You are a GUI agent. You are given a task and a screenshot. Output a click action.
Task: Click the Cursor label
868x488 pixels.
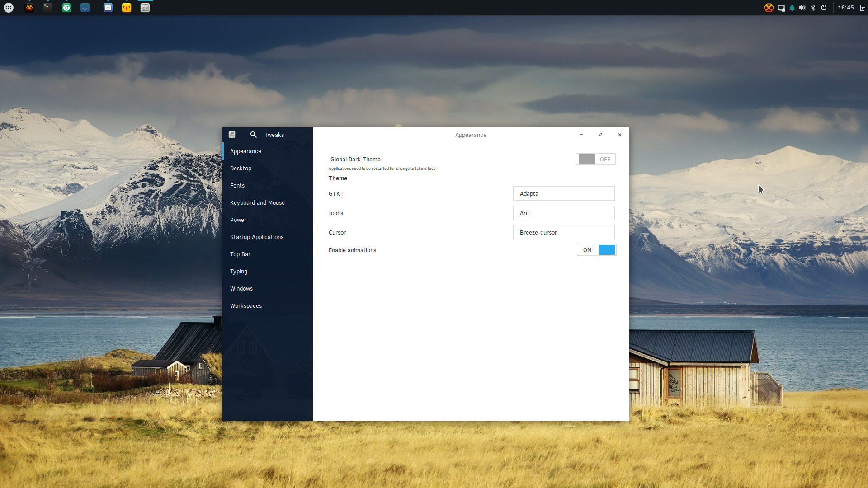(337, 233)
